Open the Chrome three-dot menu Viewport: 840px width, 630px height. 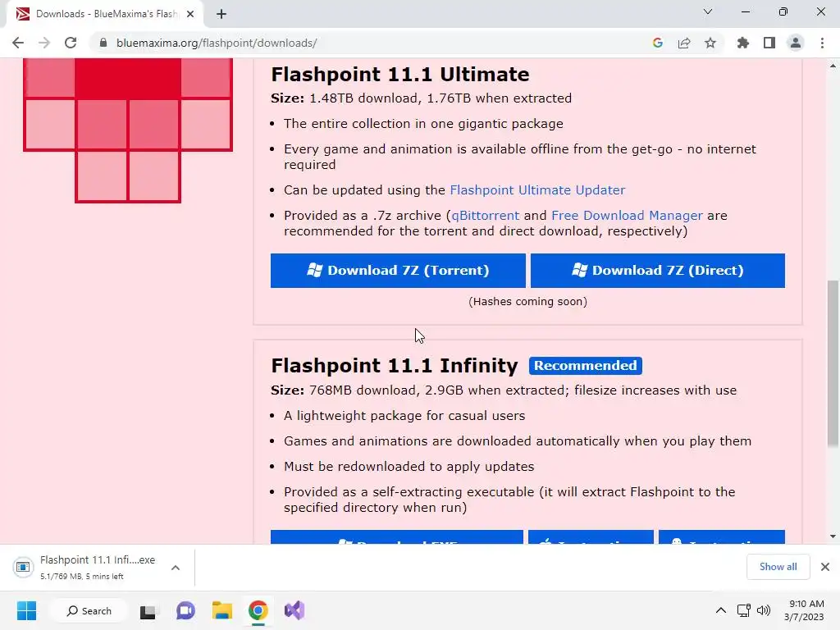click(x=822, y=43)
